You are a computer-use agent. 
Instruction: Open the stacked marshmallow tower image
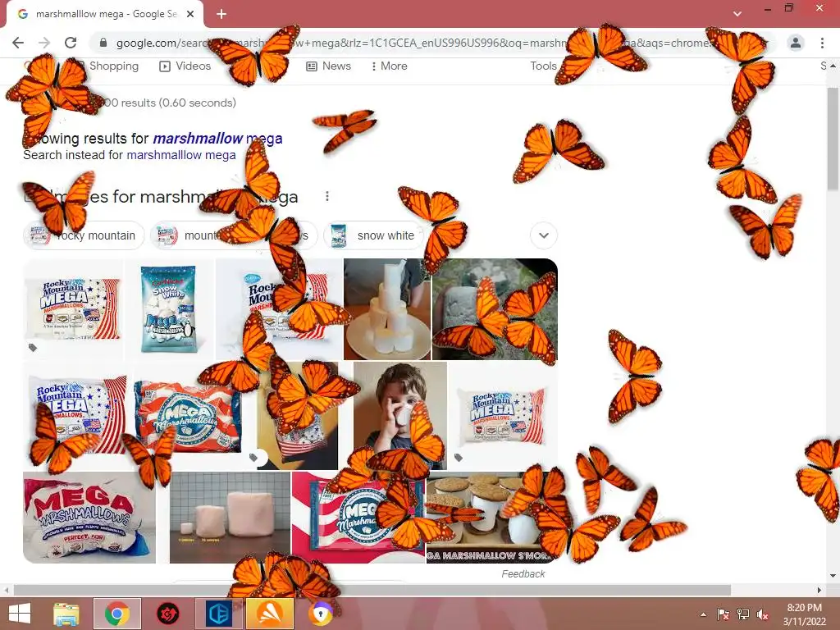coord(387,309)
